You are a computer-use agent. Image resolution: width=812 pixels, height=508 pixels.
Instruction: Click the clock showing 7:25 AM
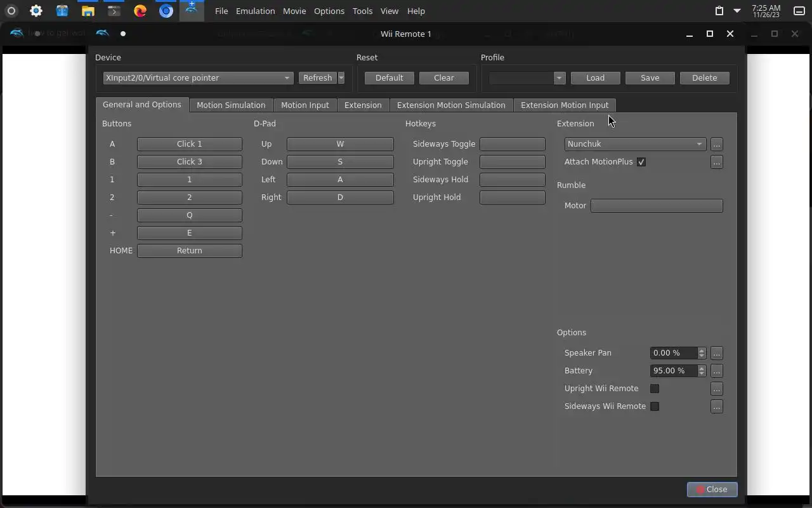click(766, 11)
